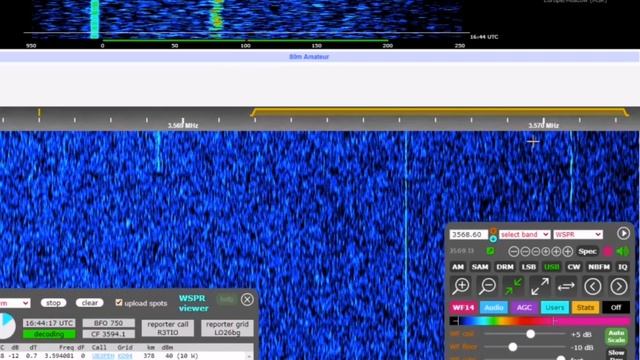Click the rainbow colormap bar
This screenshot has width=640, height=360.
(x=540, y=321)
